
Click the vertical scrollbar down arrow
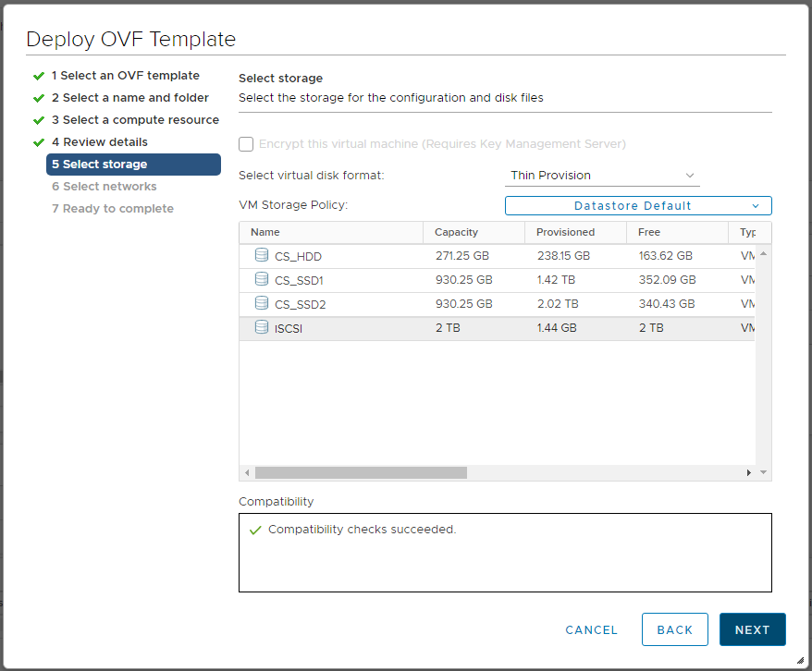764,472
